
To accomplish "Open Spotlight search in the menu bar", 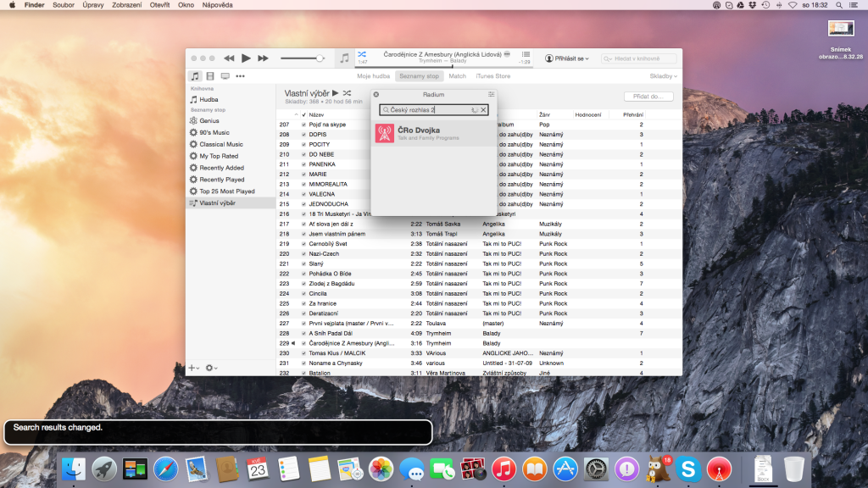I will [x=839, y=5].
